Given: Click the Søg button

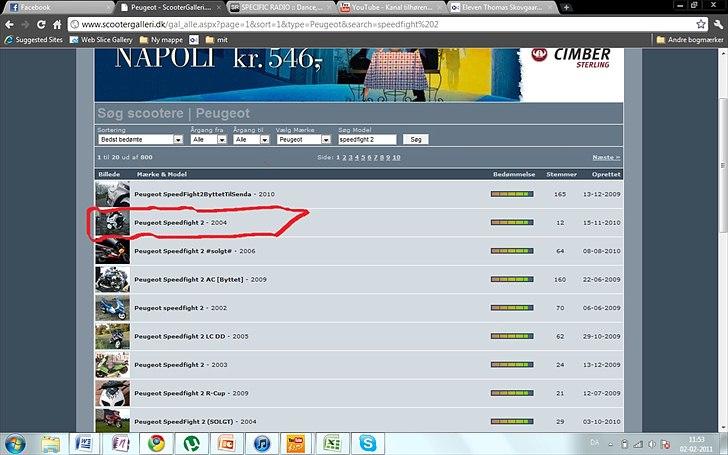Looking at the screenshot, I should click(x=416, y=140).
